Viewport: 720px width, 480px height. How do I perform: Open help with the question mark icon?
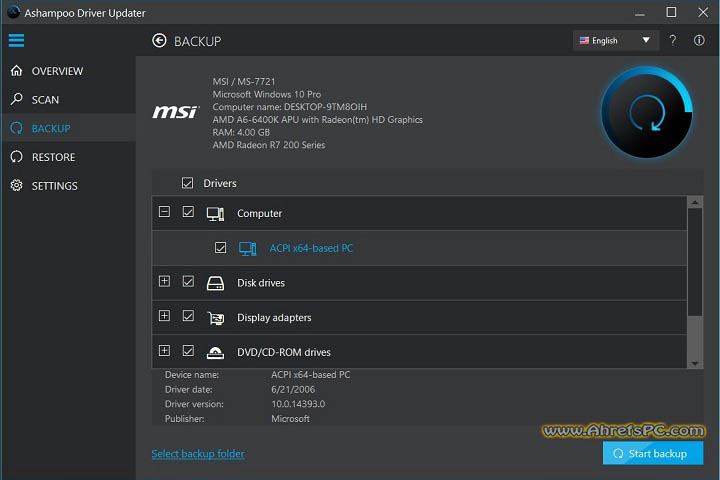coord(672,40)
